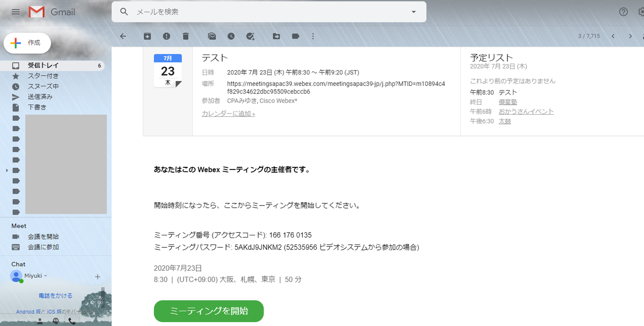644x326 pixels.
Task: Open the Phone calls tab icon
Action: pyautogui.click(x=72, y=321)
